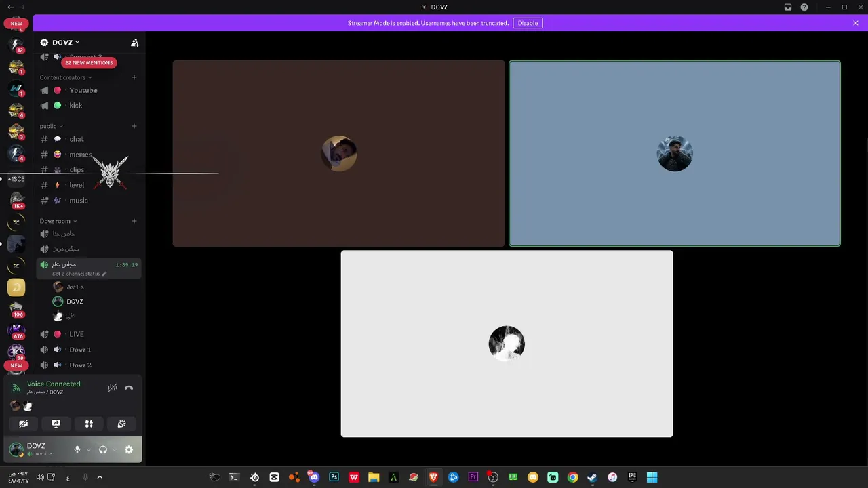868x488 pixels.
Task: Focus the brown video tile participant
Action: (x=339, y=153)
